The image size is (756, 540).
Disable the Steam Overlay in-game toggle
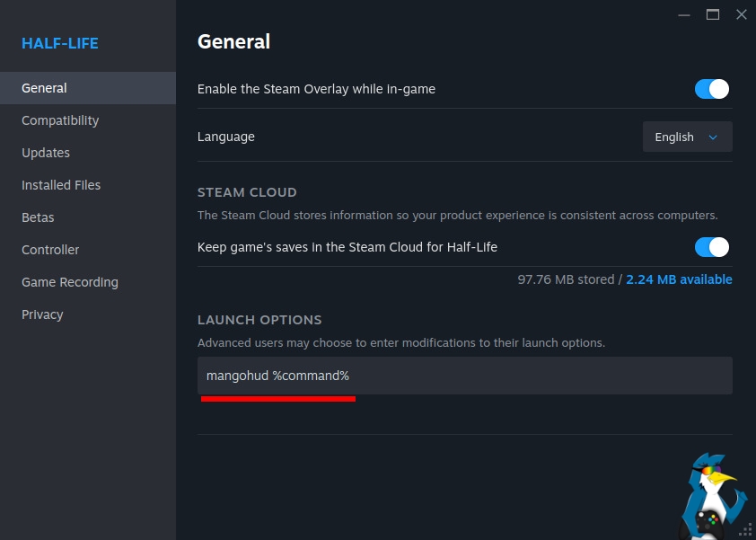coord(711,89)
